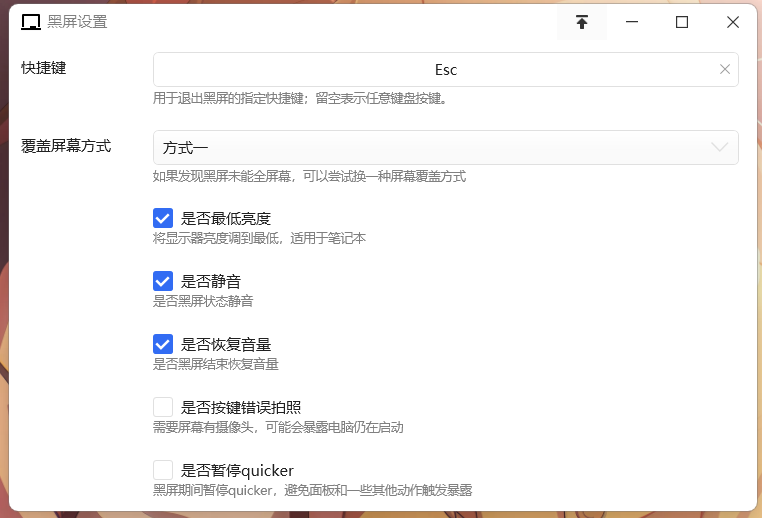Pin the window on top with the arrow icon
The image size is (762, 518).
(581, 22)
